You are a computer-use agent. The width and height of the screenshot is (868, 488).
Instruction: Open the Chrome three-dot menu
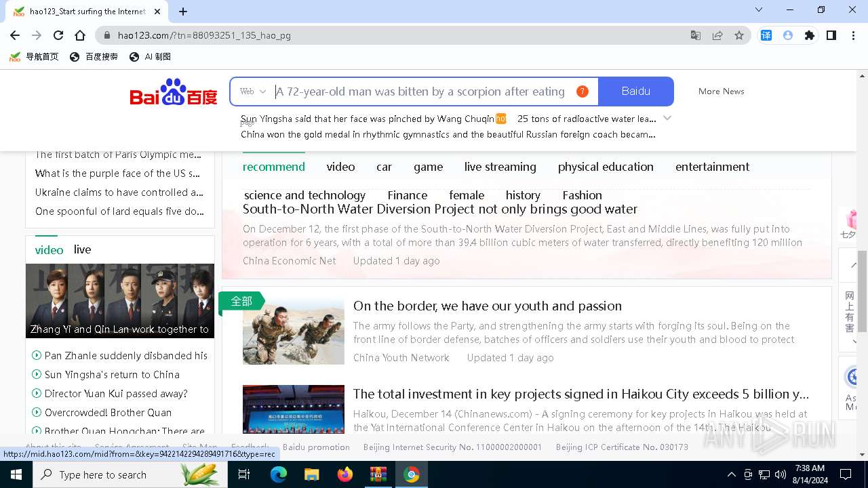pyautogui.click(x=853, y=35)
